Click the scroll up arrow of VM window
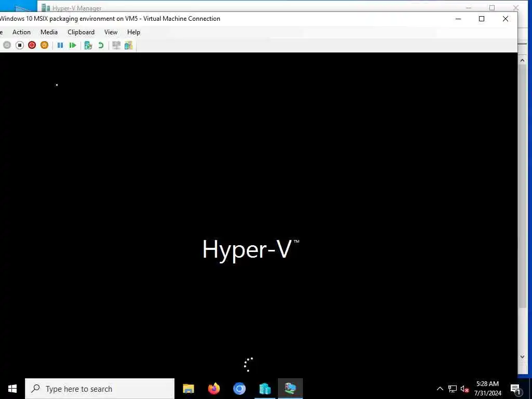The image size is (532, 399). 522,60
